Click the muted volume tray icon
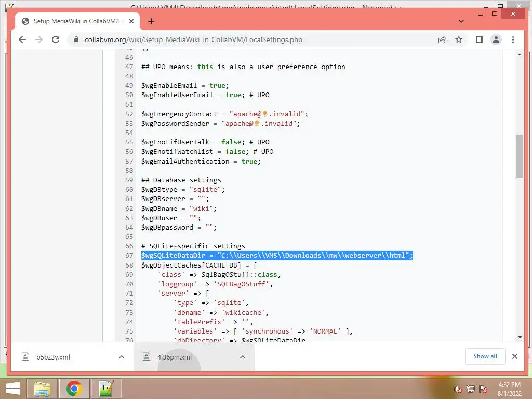The width and height of the screenshot is (532, 399). [458, 389]
